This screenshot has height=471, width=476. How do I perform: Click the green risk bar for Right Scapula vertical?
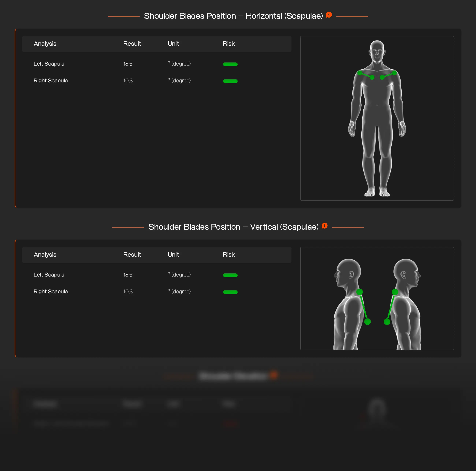point(230,292)
